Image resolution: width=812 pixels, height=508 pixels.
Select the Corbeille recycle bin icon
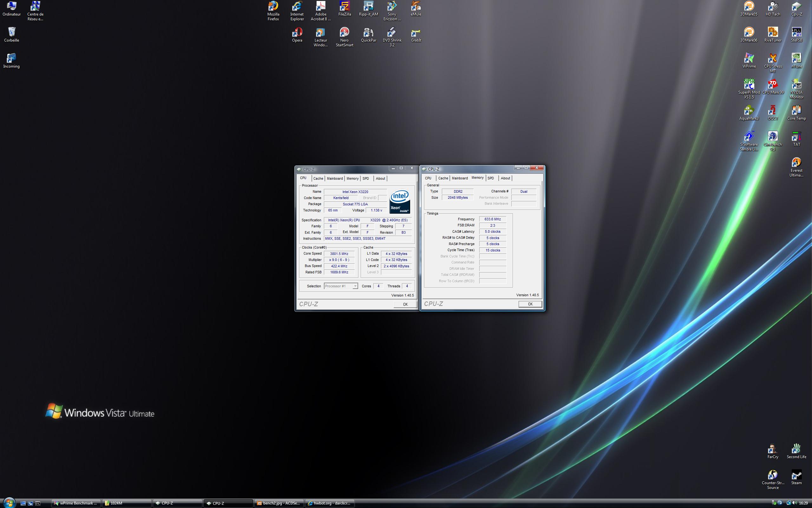(11, 35)
